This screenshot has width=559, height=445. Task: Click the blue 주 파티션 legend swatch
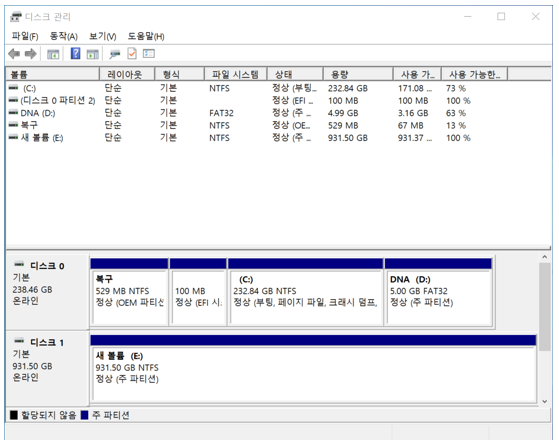pyautogui.click(x=84, y=415)
